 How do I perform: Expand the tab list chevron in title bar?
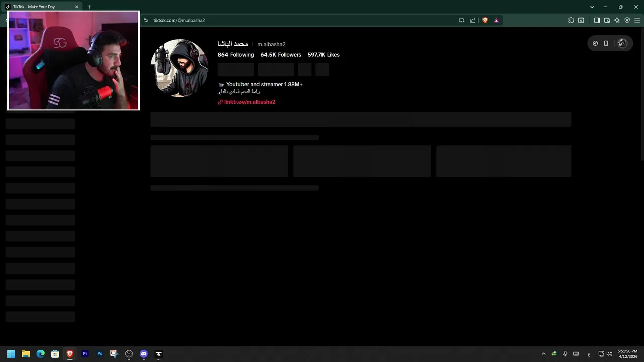(x=592, y=7)
